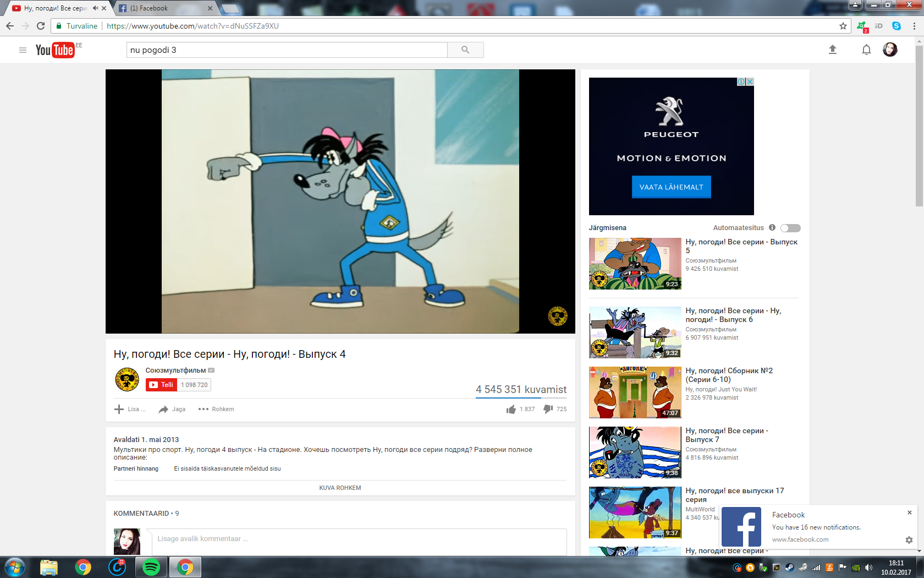
Task: Open the Сборник №2 video thumbnail
Action: tap(635, 392)
